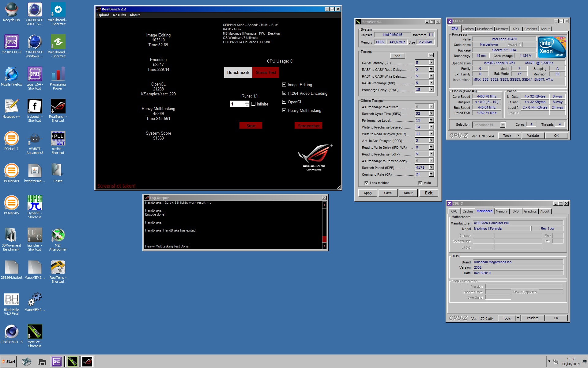This screenshot has height=368, width=588.
Task: Increase runs count stepper up arrow
Action: (x=247, y=102)
